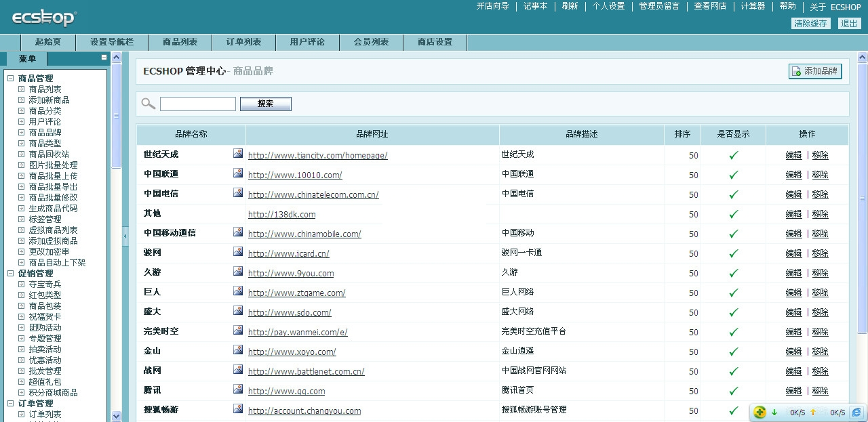
Task: View logo icon beside 盛大 brand
Action: [x=238, y=310]
